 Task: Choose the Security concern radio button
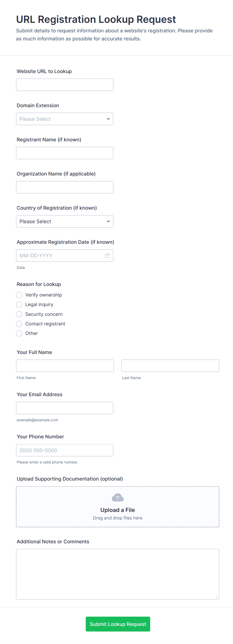tap(19, 314)
